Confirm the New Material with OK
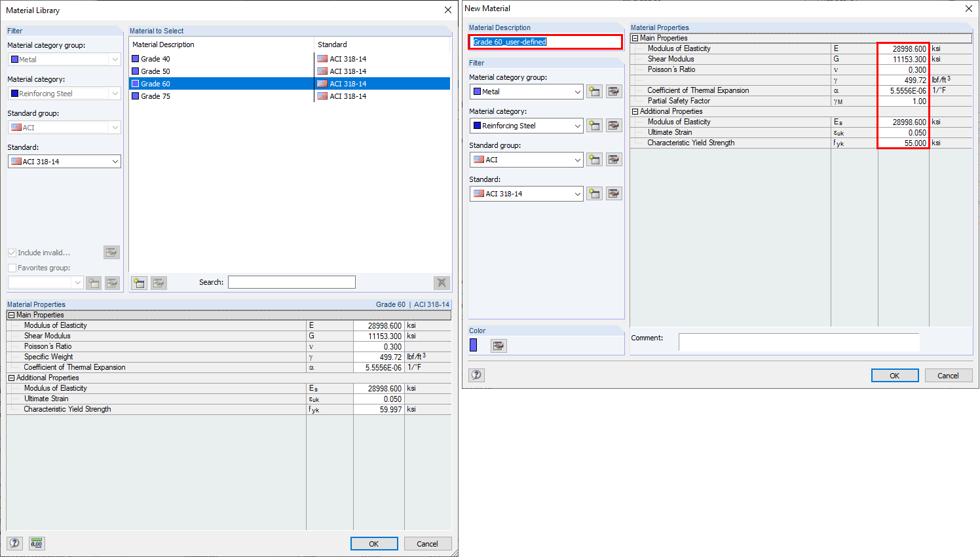980x557 pixels. coord(895,375)
